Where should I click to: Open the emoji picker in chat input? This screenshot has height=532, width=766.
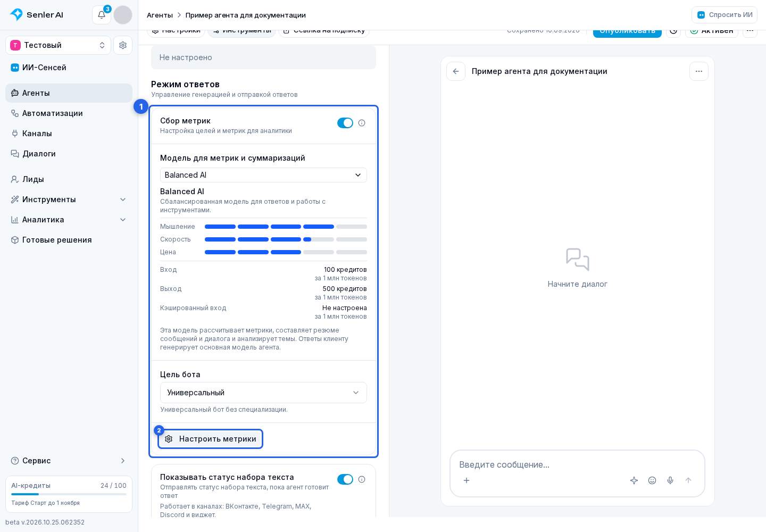tap(652, 480)
